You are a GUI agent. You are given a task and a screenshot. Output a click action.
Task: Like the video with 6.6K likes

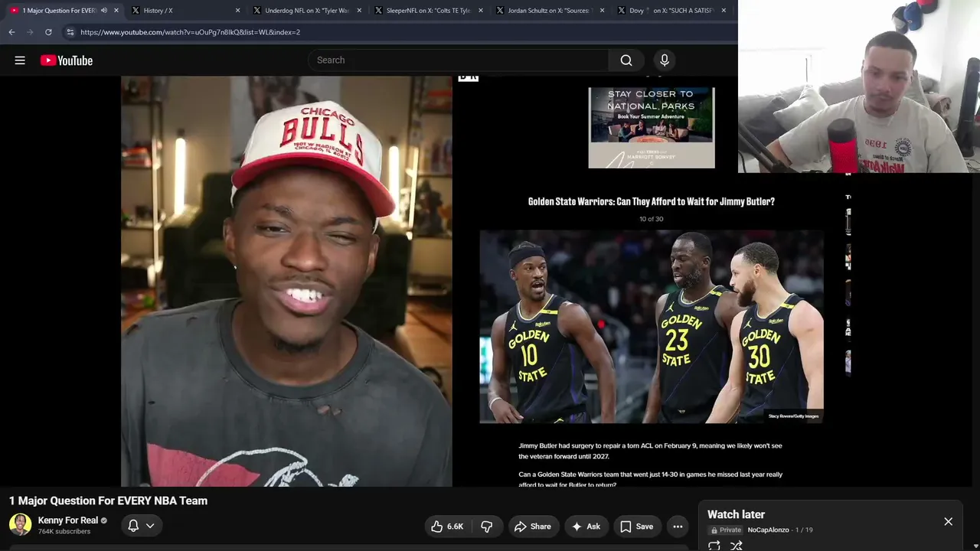tap(447, 527)
